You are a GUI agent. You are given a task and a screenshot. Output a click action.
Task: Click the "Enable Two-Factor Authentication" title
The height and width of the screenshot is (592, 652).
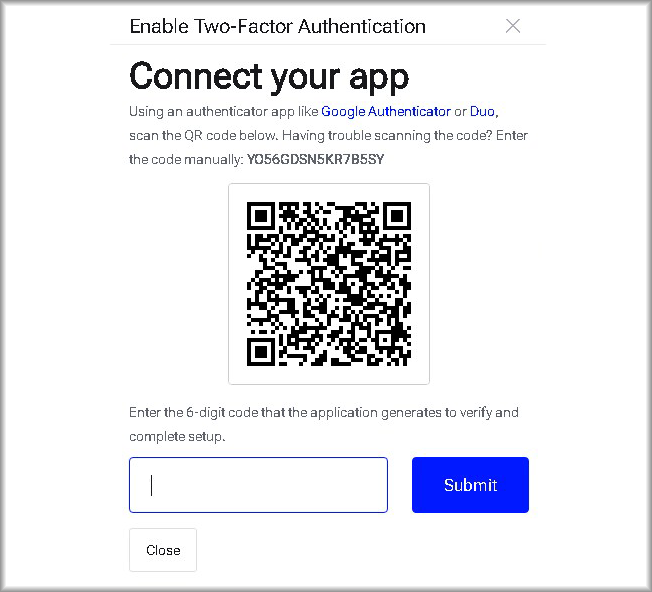[x=278, y=26]
